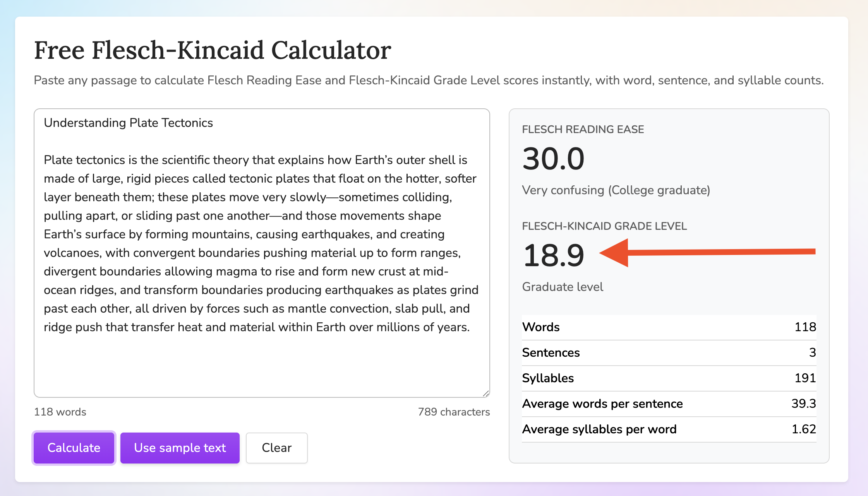Click the 18.9 grade level score

(553, 256)
